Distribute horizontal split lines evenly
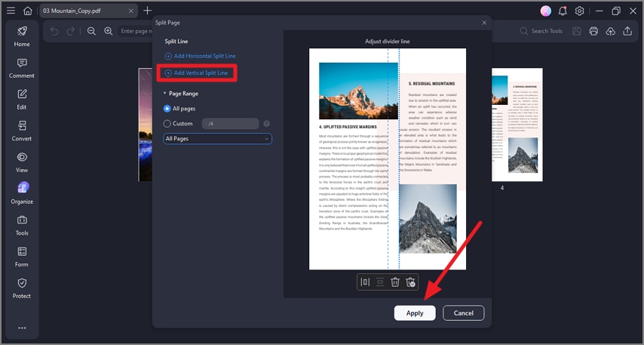 (380, 282)
